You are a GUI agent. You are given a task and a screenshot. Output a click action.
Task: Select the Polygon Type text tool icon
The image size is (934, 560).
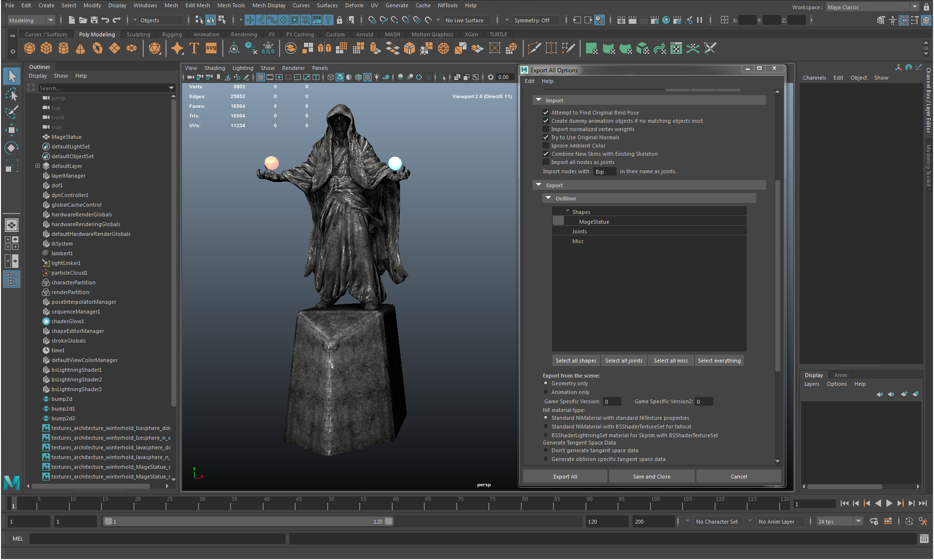[194, 49]
